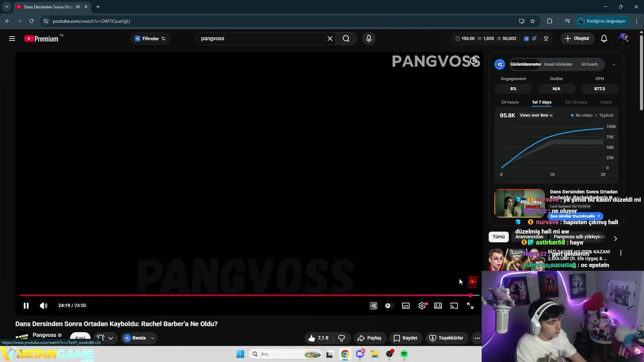
Task: Switch to theater mode
Action: tap(438, 306)
